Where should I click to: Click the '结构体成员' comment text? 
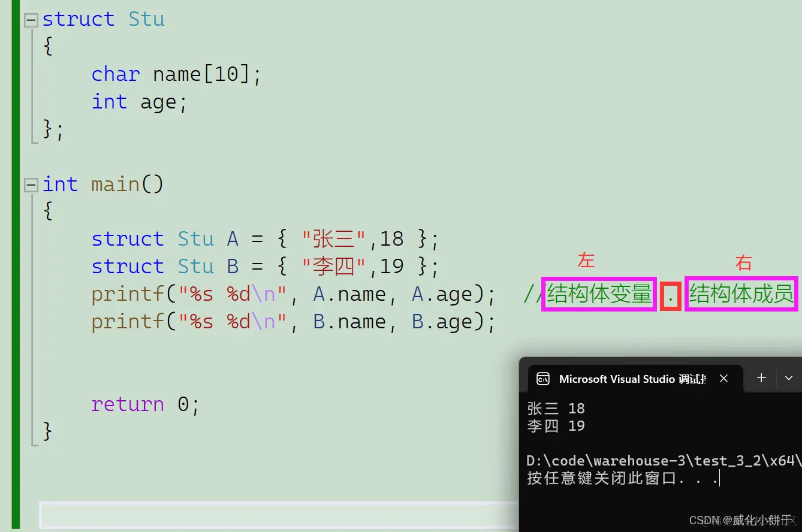tap(741, 294)
